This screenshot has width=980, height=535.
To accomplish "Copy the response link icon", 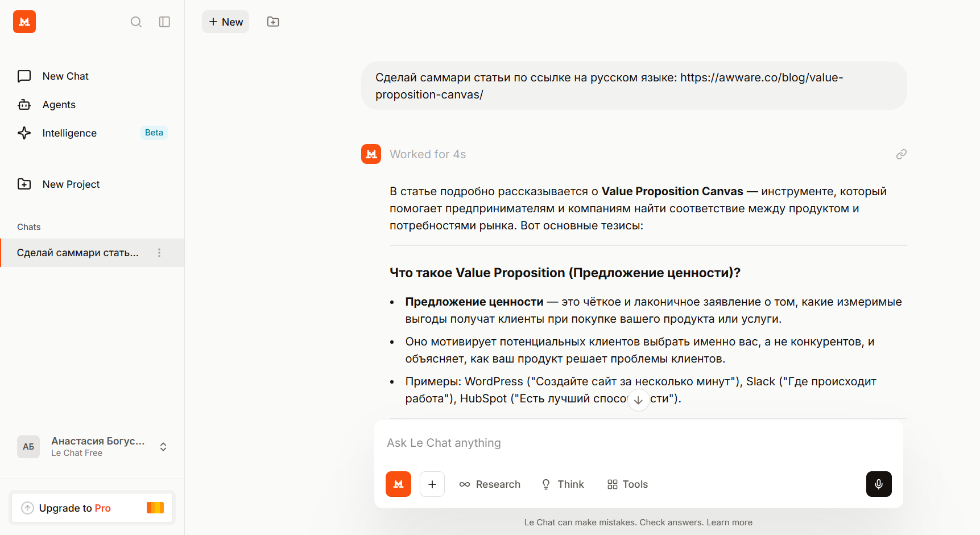I will coord(901,154).
